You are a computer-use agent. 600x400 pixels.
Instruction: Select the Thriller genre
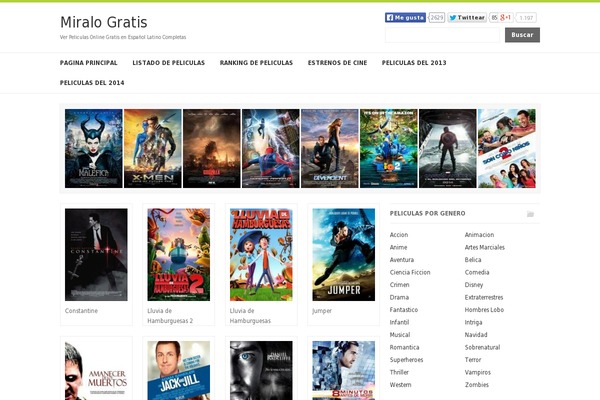[x=399, y=372]
